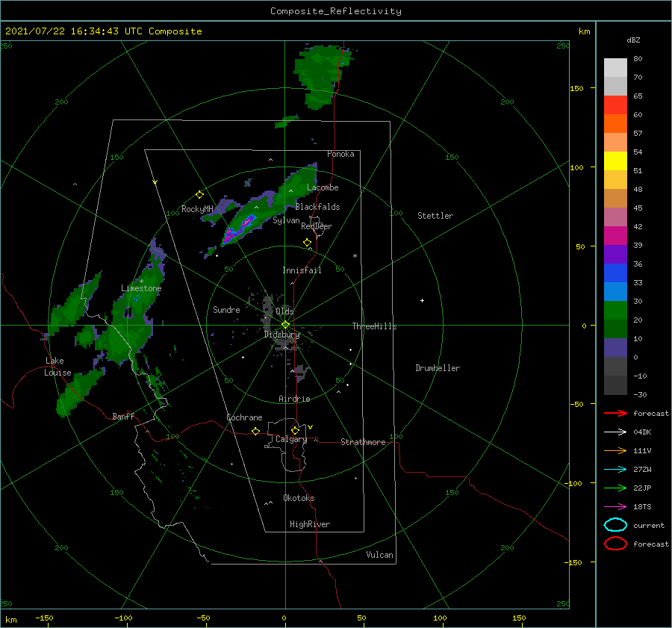
Task: Select the lightest gray 70-80 dBZ swatch
Action: 615,68
